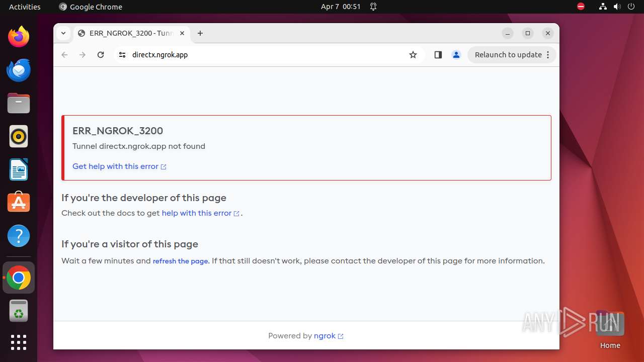This screenshot has width=644, height=362.
Task: Click the ERR_NGROK_3200 heading text
Action: (x=118, y=131)
